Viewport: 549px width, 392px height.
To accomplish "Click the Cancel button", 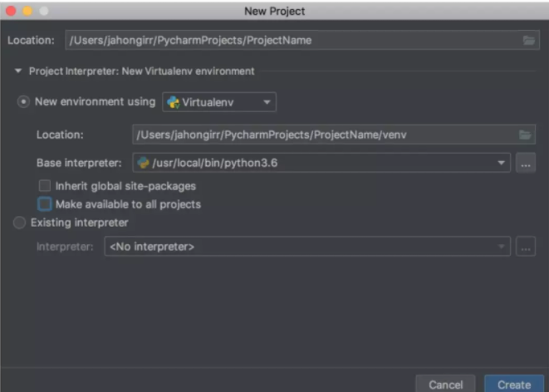I will tap(446, 384).
